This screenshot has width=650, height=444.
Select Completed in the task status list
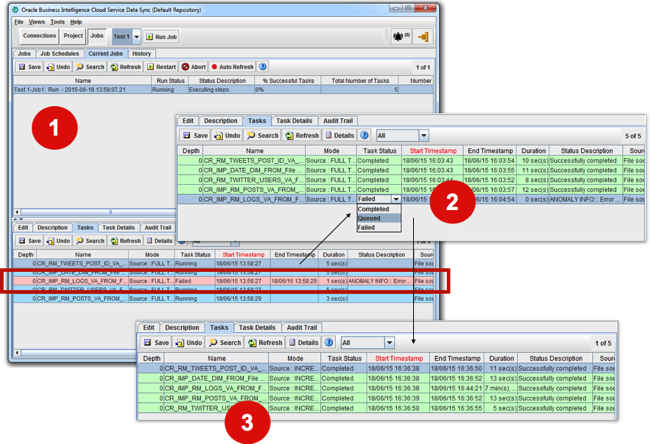click(379, 209)
